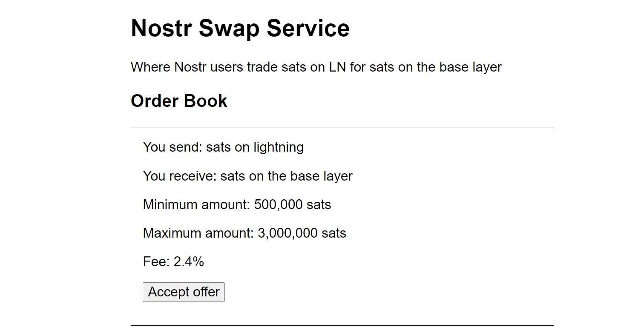Click the tagline paragraph about trading sats
This screenshot has width=644, height=336.
(316, 67)
